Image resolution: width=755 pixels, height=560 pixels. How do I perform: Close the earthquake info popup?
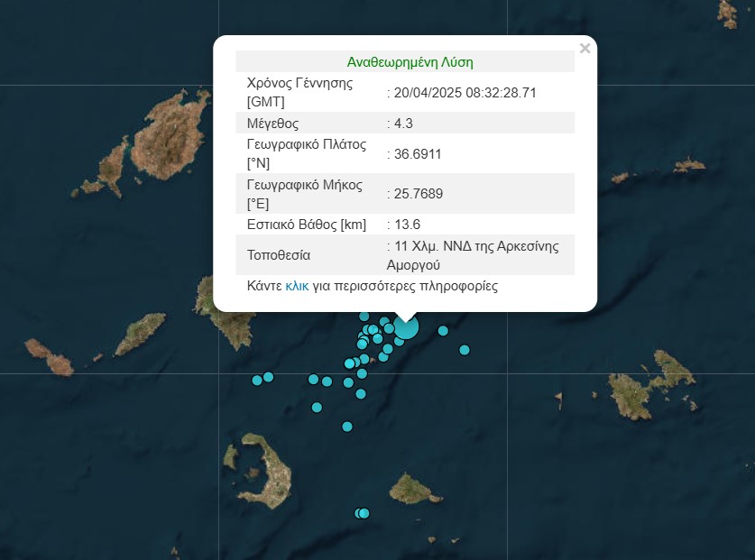(585, 49)
